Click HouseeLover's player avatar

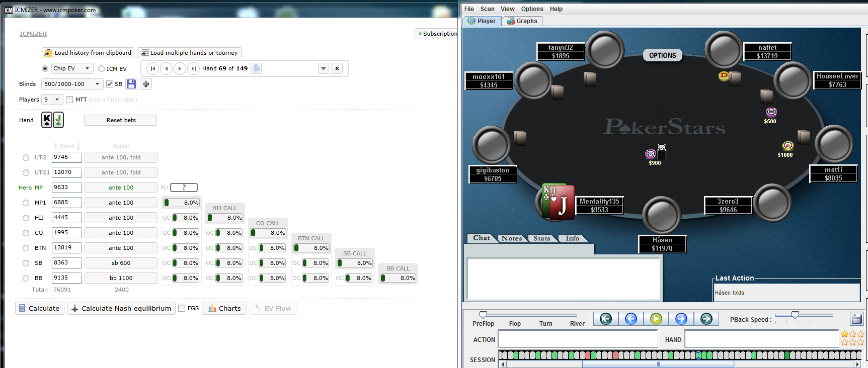click(792, 80)
